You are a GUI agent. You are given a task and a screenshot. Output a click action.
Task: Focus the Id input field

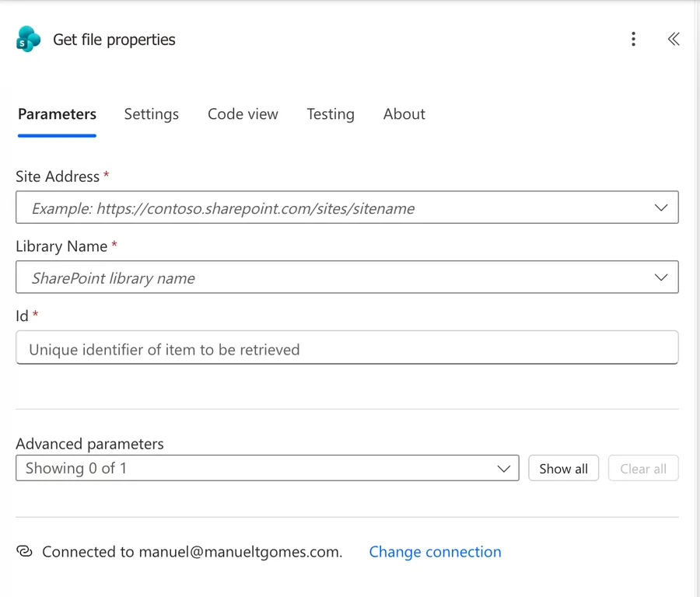point(348,347)
